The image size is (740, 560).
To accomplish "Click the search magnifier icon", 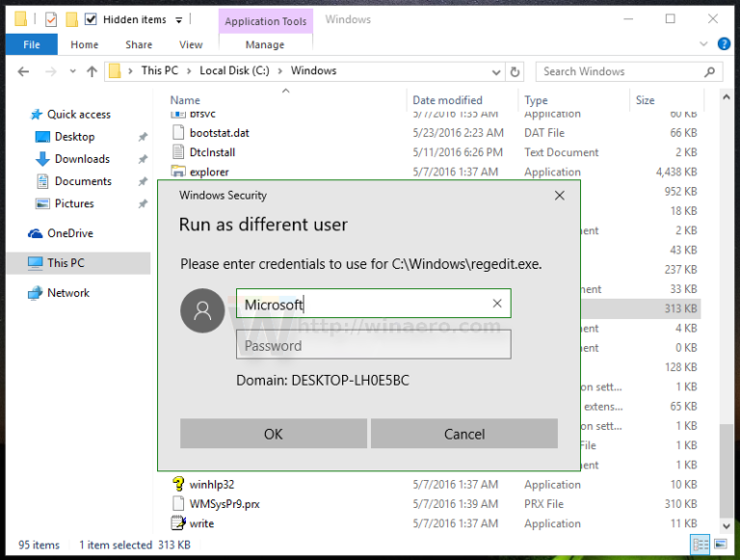I will 710,71.
